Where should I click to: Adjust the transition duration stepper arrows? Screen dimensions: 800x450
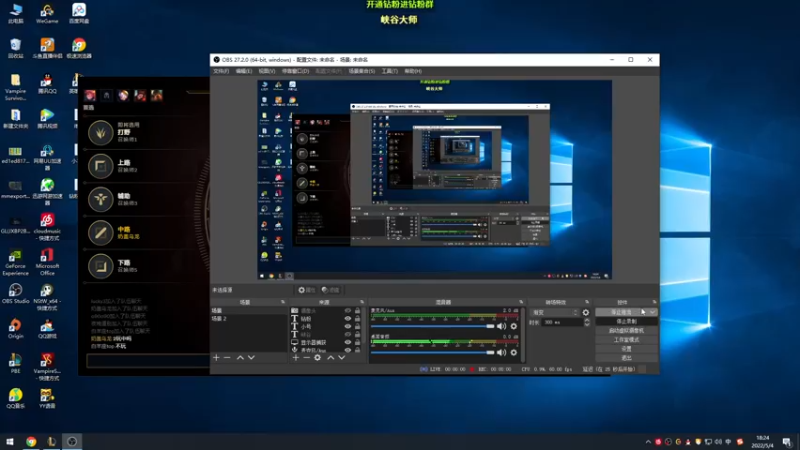click(587, 322)
